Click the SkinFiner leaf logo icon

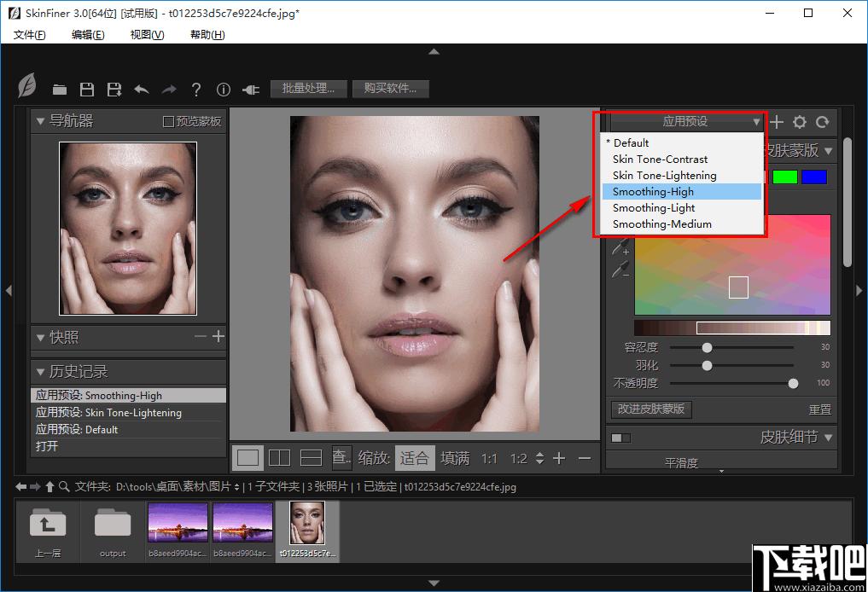pos(27,86)
